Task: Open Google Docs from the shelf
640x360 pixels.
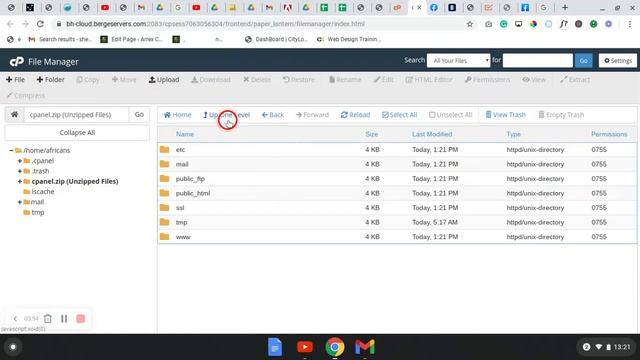Action: (x=275, y=347)
